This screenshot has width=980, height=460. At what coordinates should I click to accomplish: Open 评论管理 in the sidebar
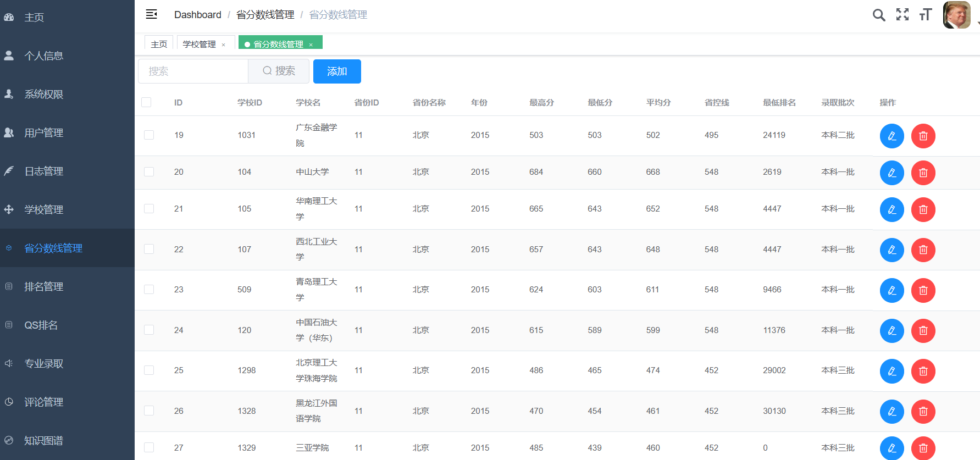coord(67,402)
